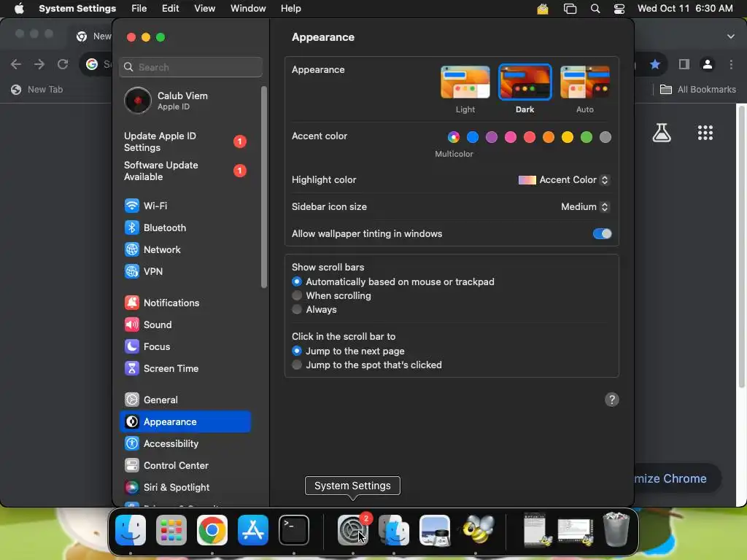Viewport: 747px width, 560px height.
Task: Open Launchpad from the Dock
Action: (171, 530)
